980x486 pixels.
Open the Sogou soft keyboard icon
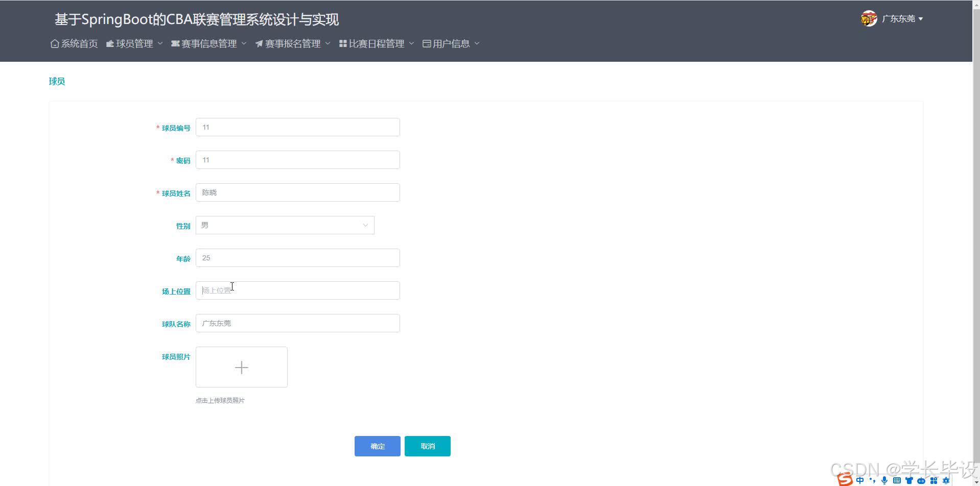point(897,480)
